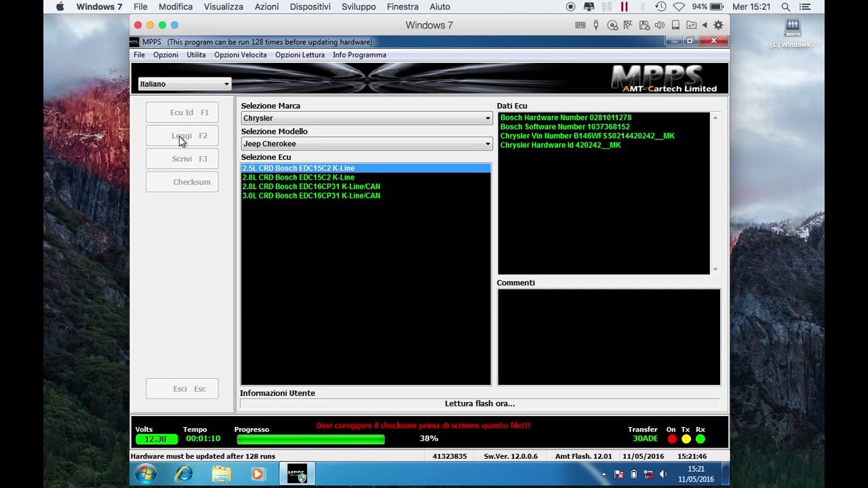Open Opzioni Lettura menu
868x488 pixels.
(300, 55)
